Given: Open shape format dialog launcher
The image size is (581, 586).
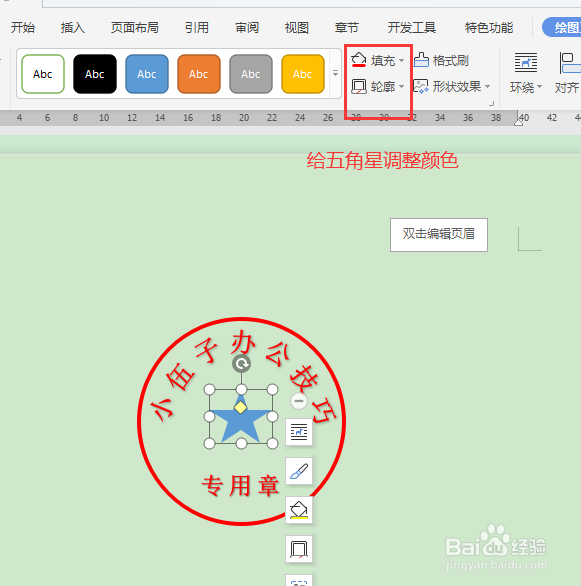Looking at the screenshot, I should point(492,104).
